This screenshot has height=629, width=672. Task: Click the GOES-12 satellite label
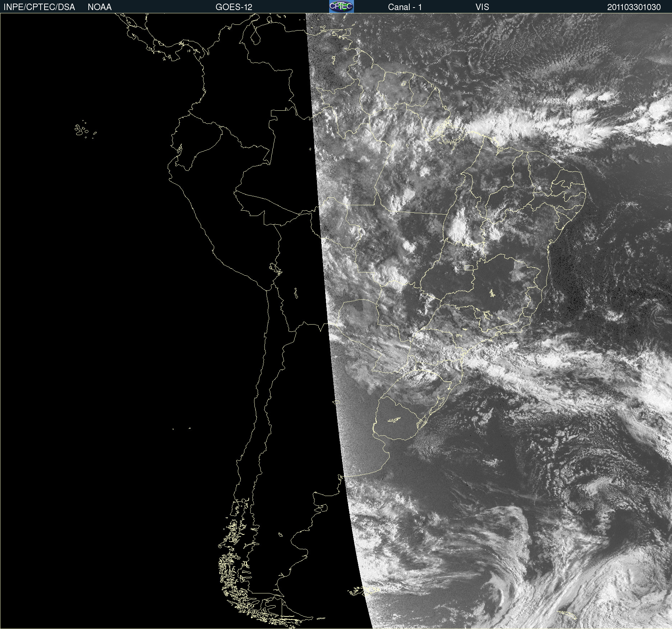pos(234,7)
